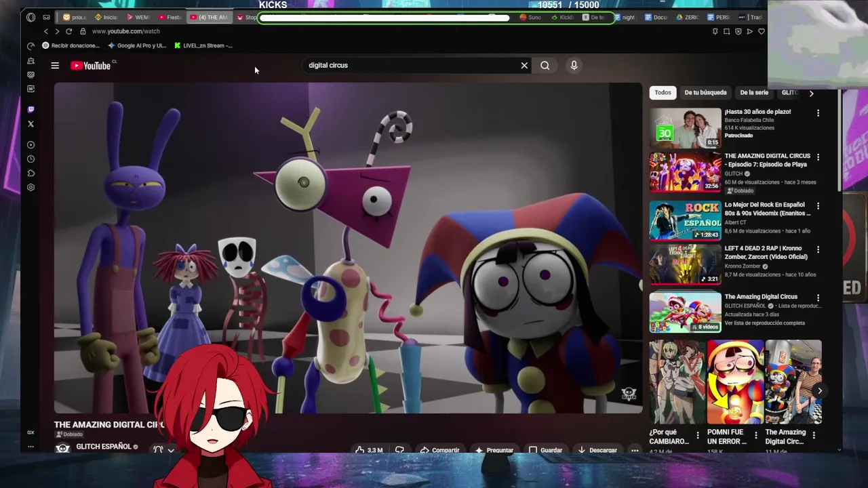Click the bookmark icon in browser toolbar
The image size is (868, 488).
(x=715, y=31)
